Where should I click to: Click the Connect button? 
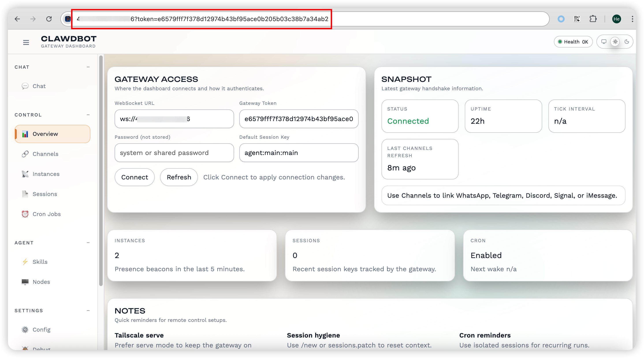click(x=134, y=177)
